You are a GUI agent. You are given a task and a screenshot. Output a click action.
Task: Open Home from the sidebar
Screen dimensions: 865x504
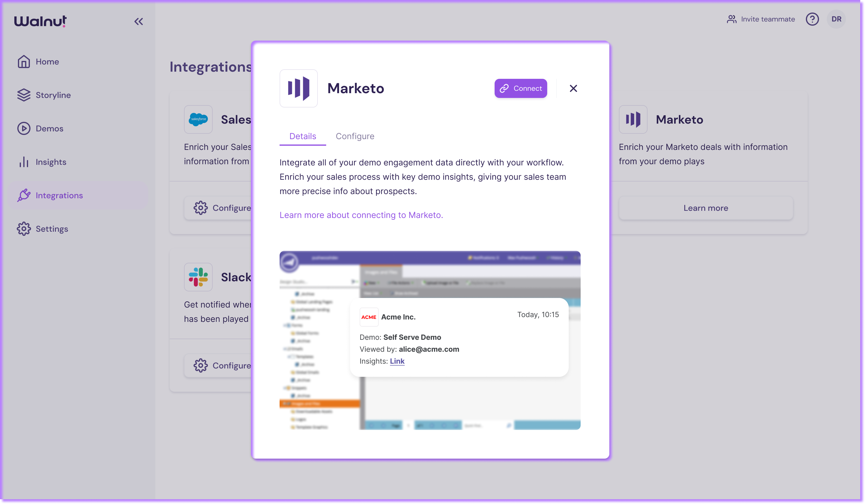coord(78,62)
